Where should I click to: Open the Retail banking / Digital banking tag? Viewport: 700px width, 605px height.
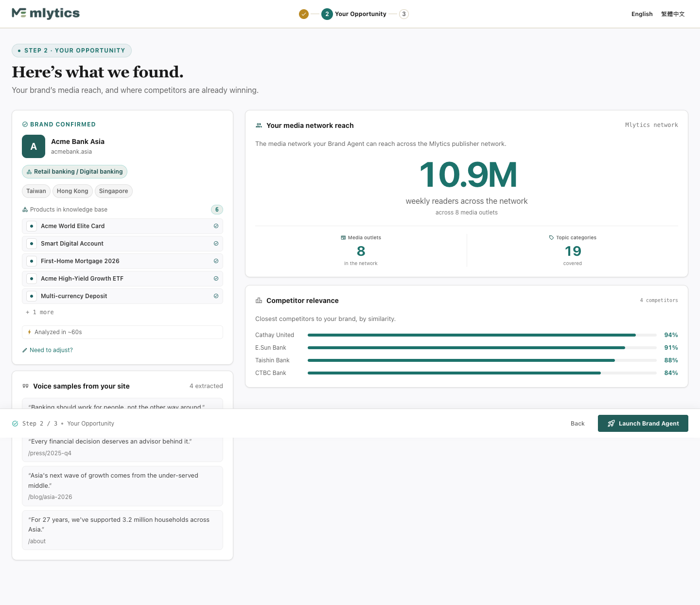pyautogui.click(x=74, y=172)
